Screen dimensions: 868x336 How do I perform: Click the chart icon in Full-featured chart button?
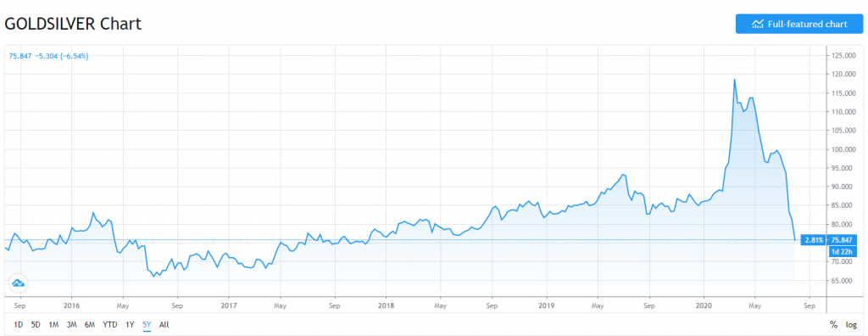click(757, 24)
